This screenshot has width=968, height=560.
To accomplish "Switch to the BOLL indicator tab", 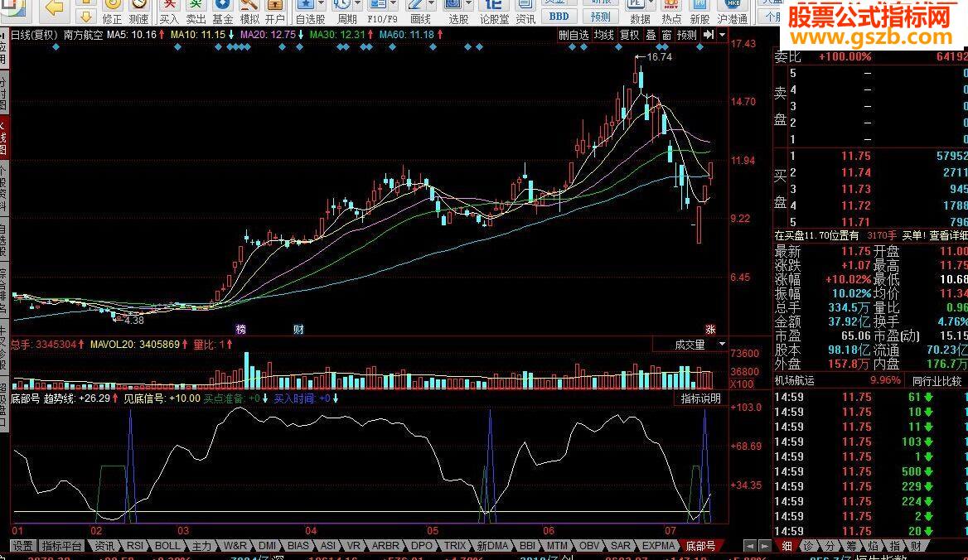I will click(167, 546).
